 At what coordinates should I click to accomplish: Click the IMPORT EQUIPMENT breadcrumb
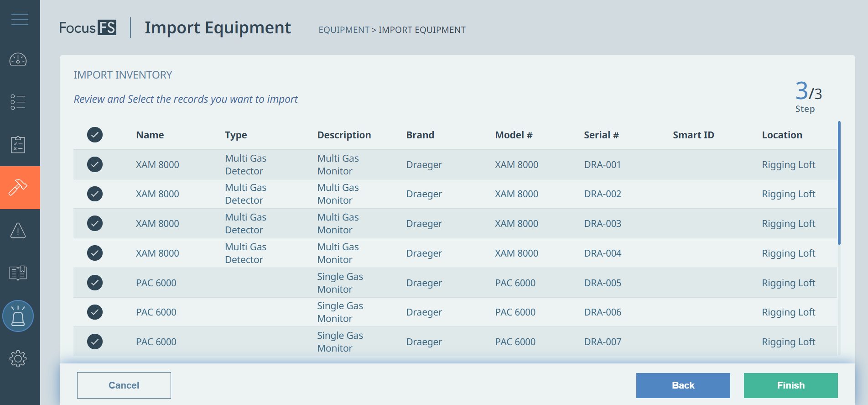click(422, 30)
